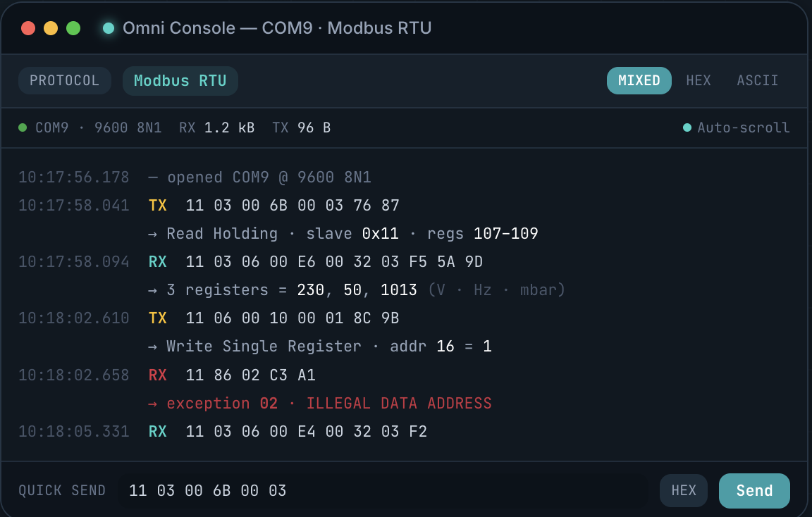Click the teal connection dot beside Omni Console title
Viewport: 812px width, 517px height.
(x=109, y=28)
